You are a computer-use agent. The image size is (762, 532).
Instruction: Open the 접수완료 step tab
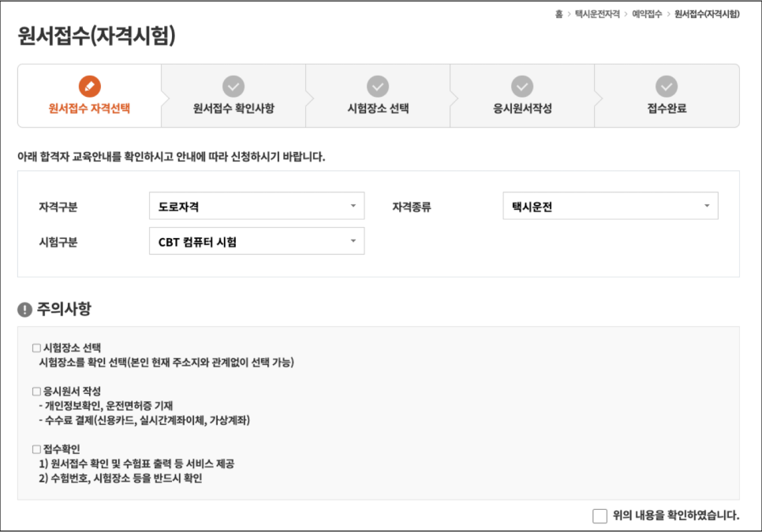[667, 96]
